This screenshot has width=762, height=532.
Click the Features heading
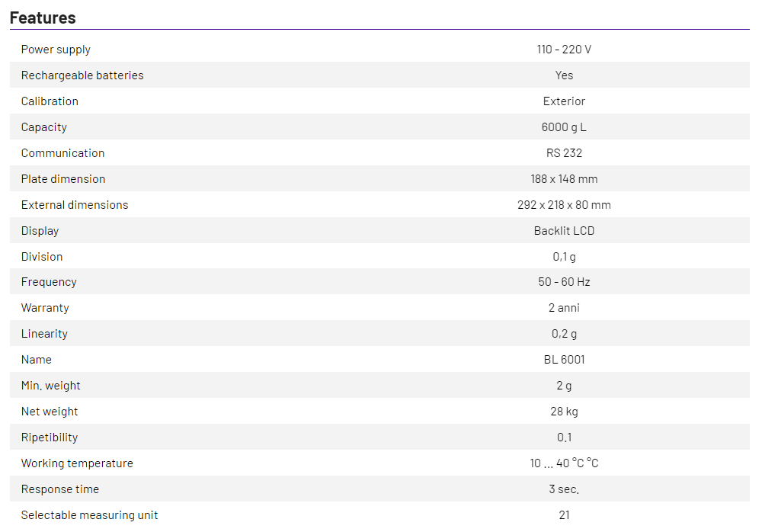pyautogui.click(x=43, y=18)
